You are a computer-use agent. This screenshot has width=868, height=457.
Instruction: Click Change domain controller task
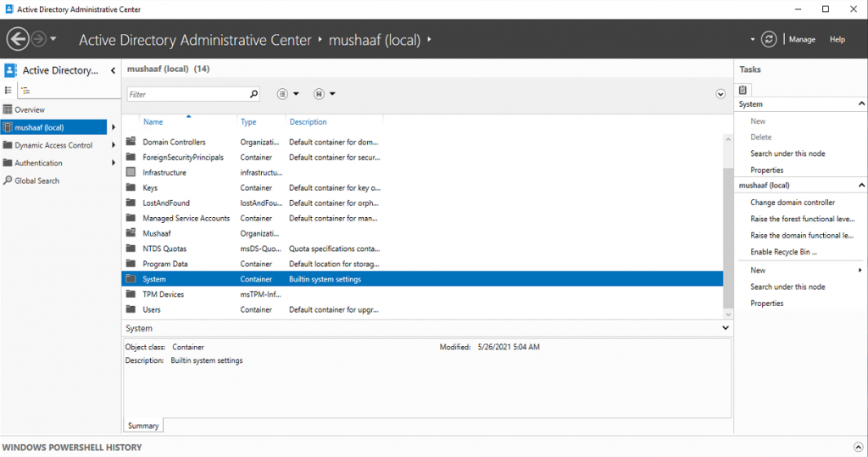(793, 202)
